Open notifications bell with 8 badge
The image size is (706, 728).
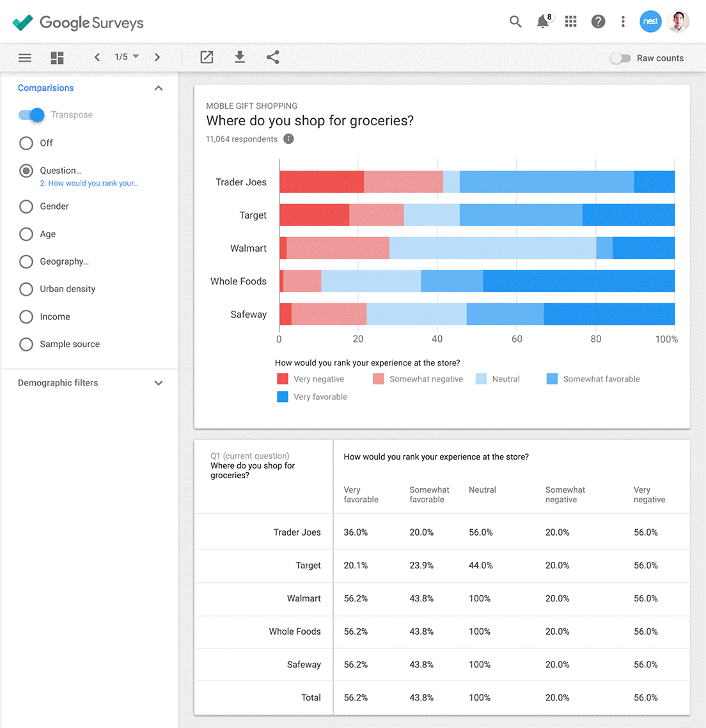[544, 21]
